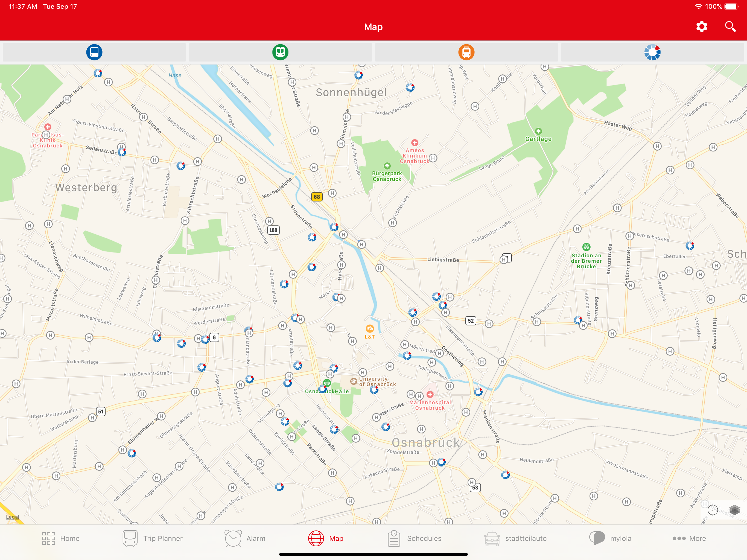Select bus stop on Liebigstraße
This screenshot has width=747, height=560.
[x=504, y=260]
